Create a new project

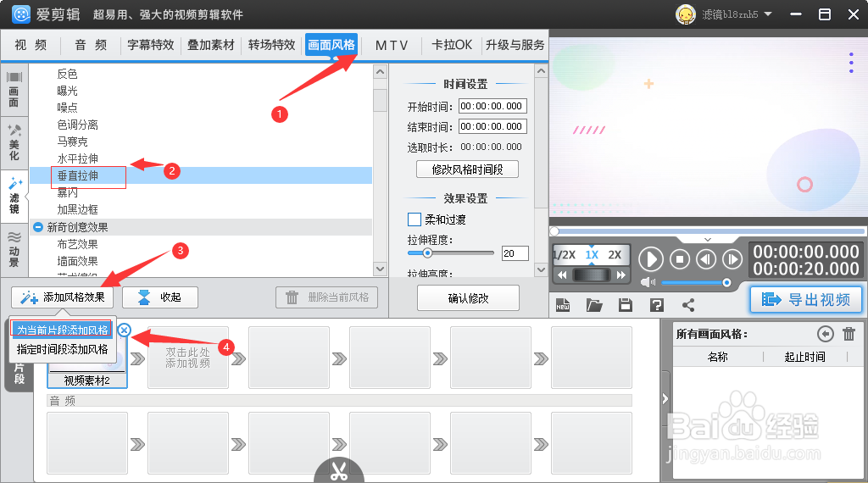click(x=563, y=305)
